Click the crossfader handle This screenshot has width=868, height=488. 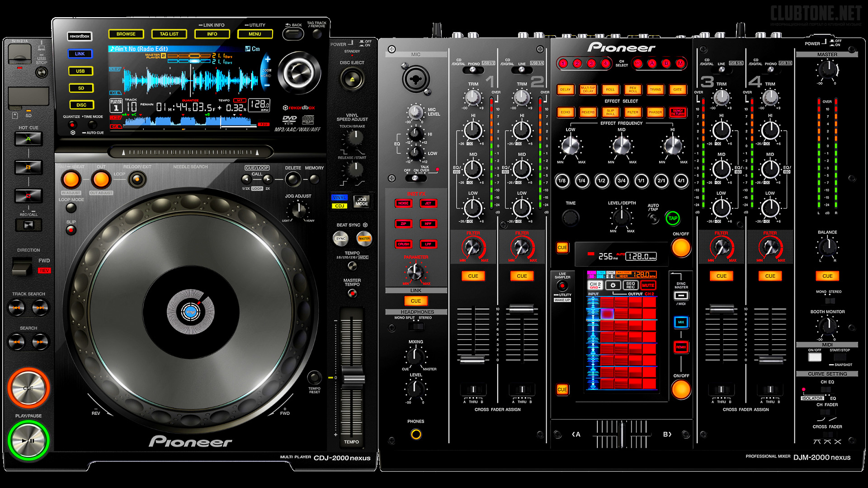[x=622, y=434]
